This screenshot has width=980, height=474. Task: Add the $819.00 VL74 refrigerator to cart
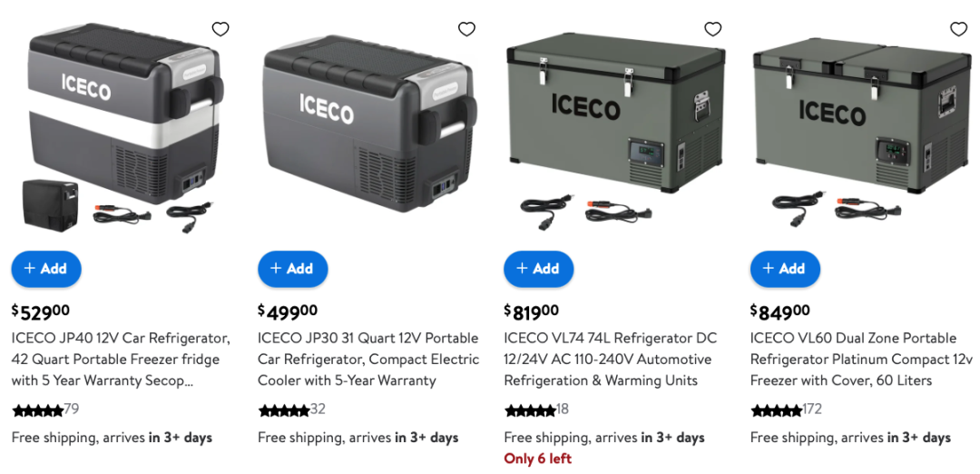pyautogui.click(x=539, y=269)
